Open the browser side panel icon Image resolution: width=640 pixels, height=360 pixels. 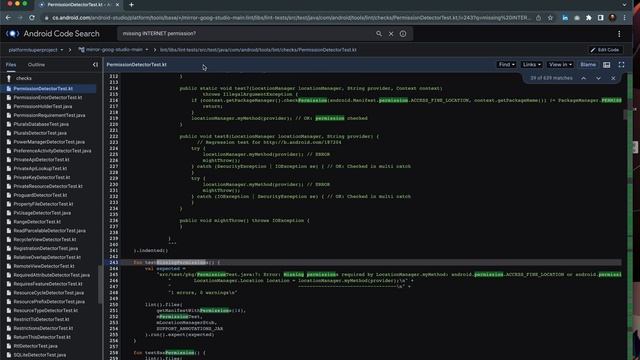click(600, 18)
